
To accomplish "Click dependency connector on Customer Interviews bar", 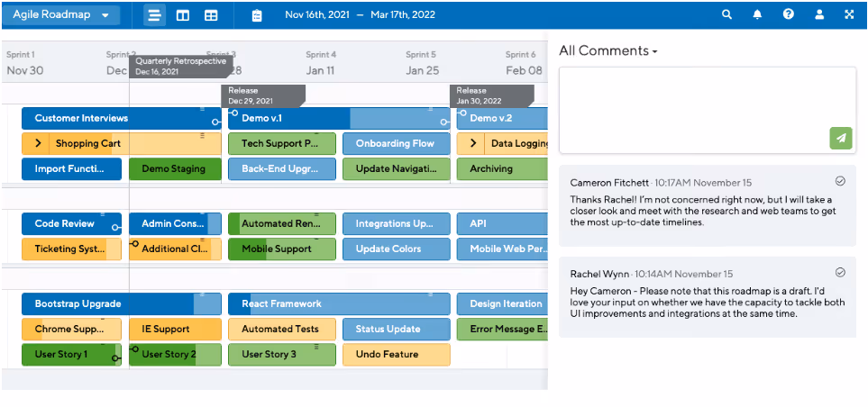I will [x=216, y=122].
